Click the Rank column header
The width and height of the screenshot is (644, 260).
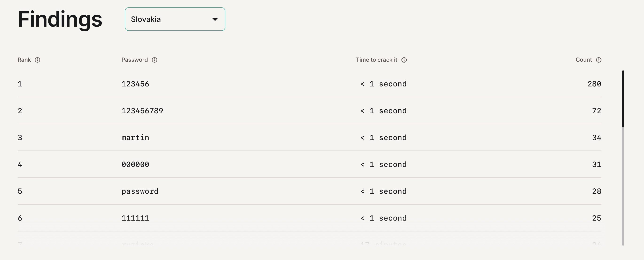click(24, 60)
